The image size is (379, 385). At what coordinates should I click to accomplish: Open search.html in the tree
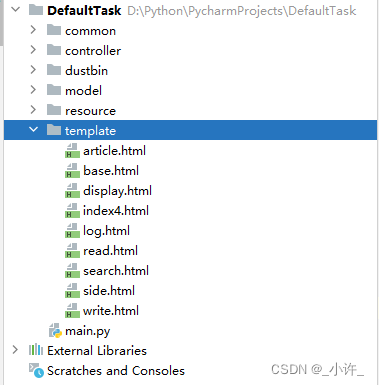point(116,271)
